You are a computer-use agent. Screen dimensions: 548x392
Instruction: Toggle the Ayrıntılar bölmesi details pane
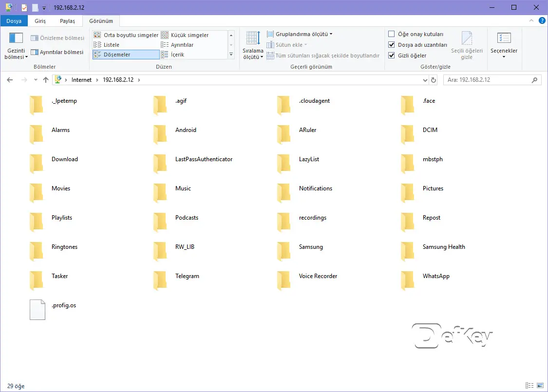(57, 52)
